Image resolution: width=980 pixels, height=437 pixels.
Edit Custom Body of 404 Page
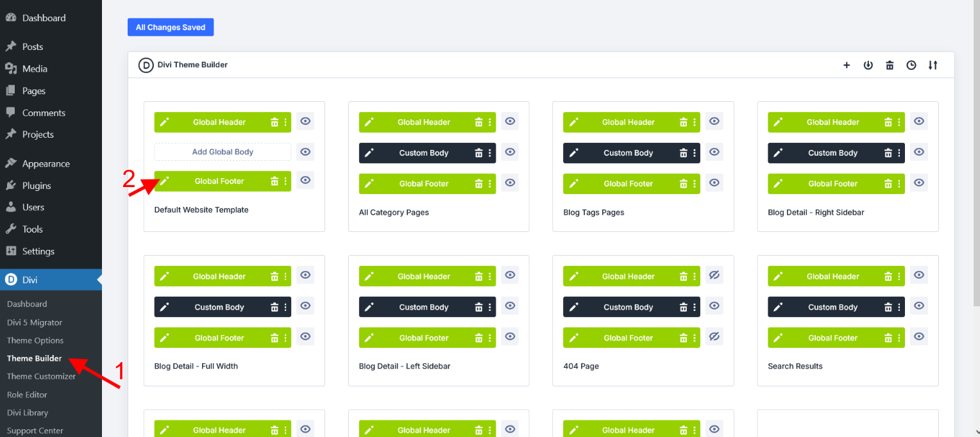[573, 308]
